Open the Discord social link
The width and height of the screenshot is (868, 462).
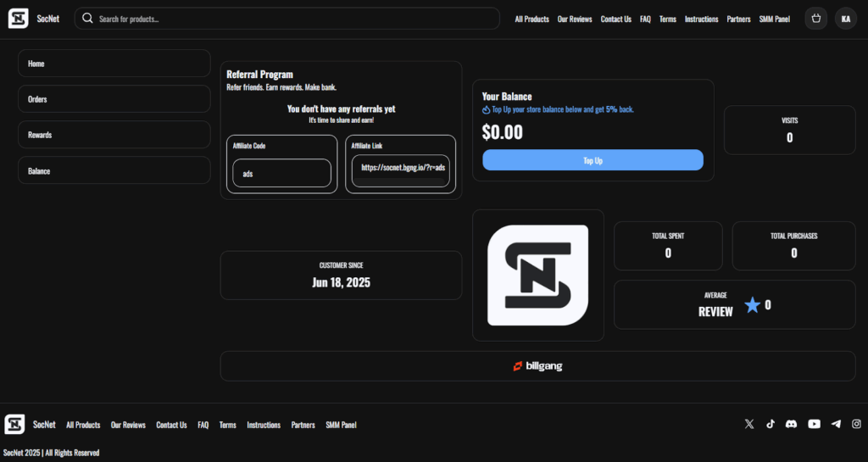(x=792, y=424)
